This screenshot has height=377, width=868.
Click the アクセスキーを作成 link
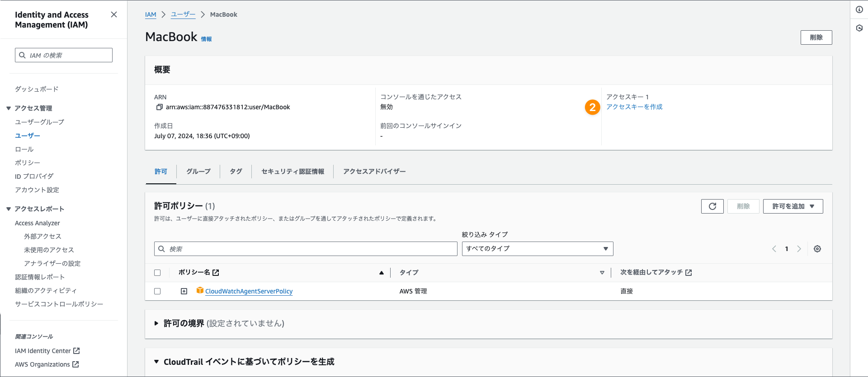click(634, 107)
